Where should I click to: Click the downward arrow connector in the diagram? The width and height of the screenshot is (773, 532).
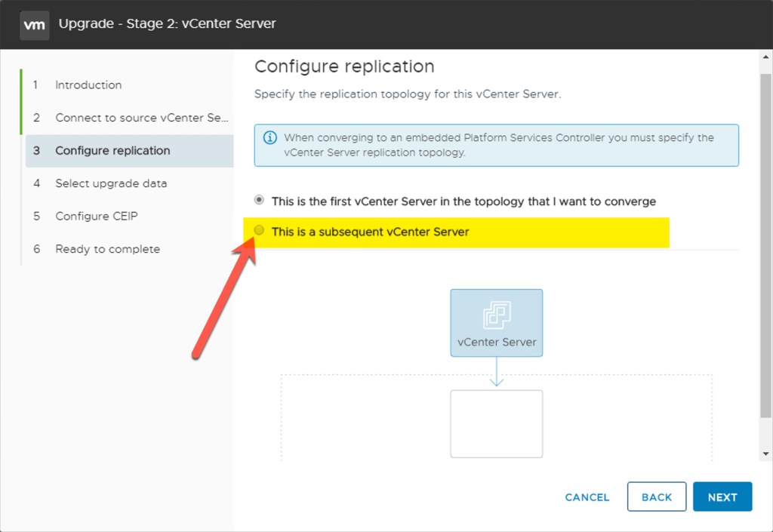496,373
